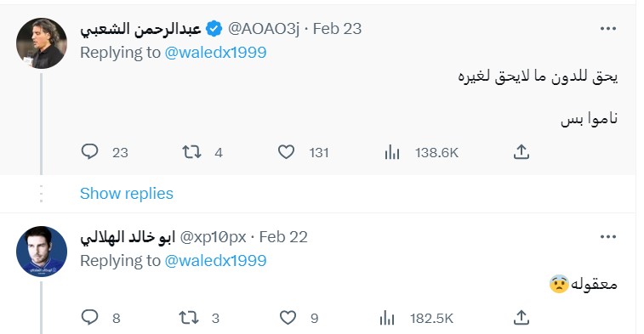Like the tweet with 9 likes

[x=288, y=318]
